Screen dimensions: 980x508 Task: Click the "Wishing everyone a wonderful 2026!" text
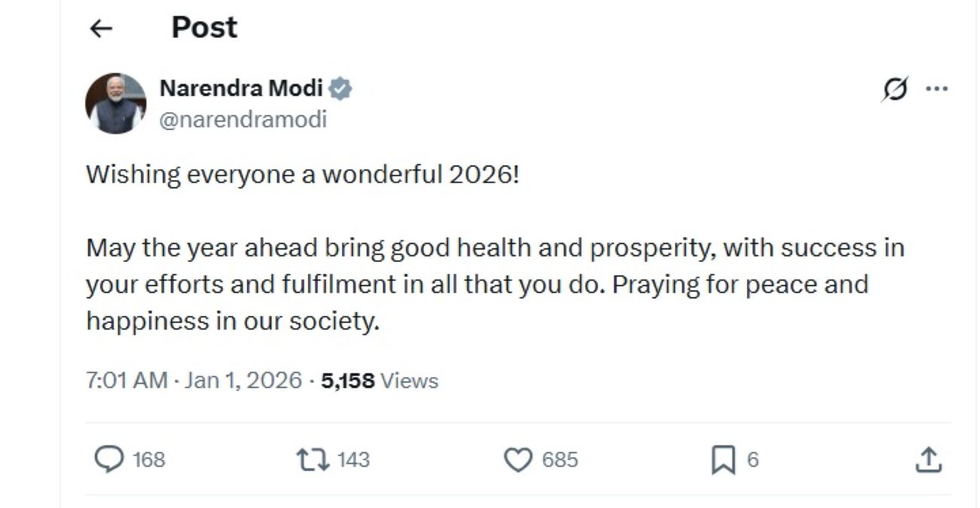303,175
